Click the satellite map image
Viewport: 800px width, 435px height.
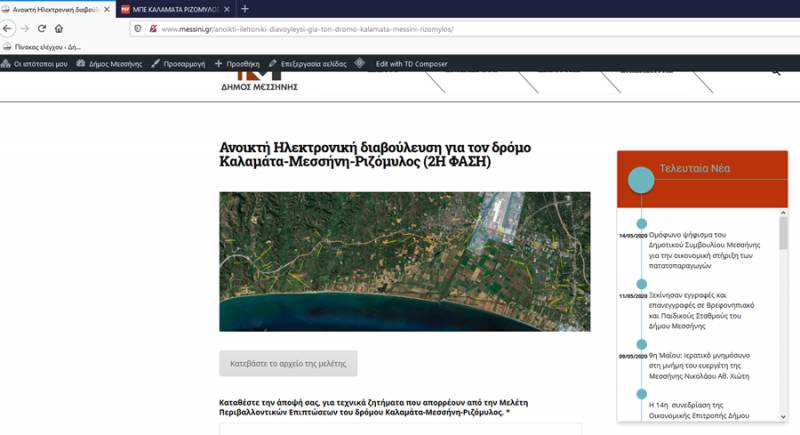404,261
